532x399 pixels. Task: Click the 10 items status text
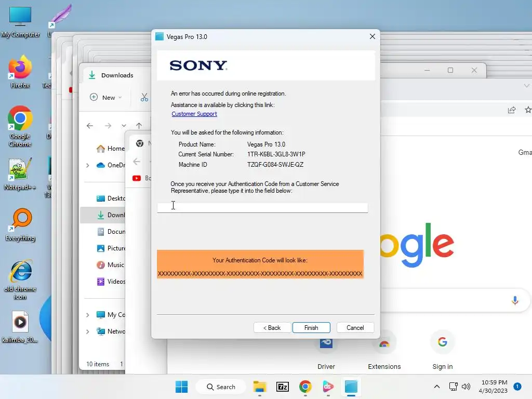point(98,364)
